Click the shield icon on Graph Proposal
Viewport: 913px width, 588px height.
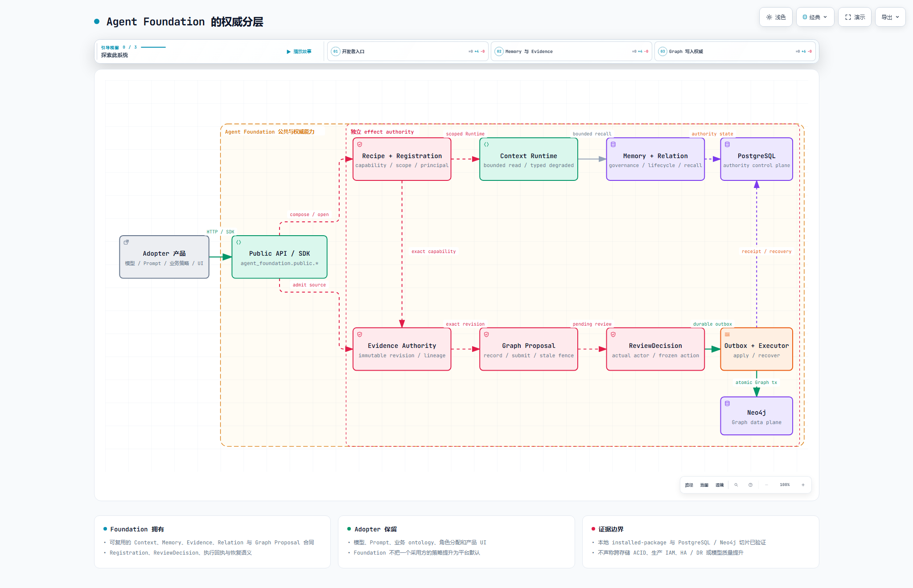pyautogui.click(x=486, y=335)
